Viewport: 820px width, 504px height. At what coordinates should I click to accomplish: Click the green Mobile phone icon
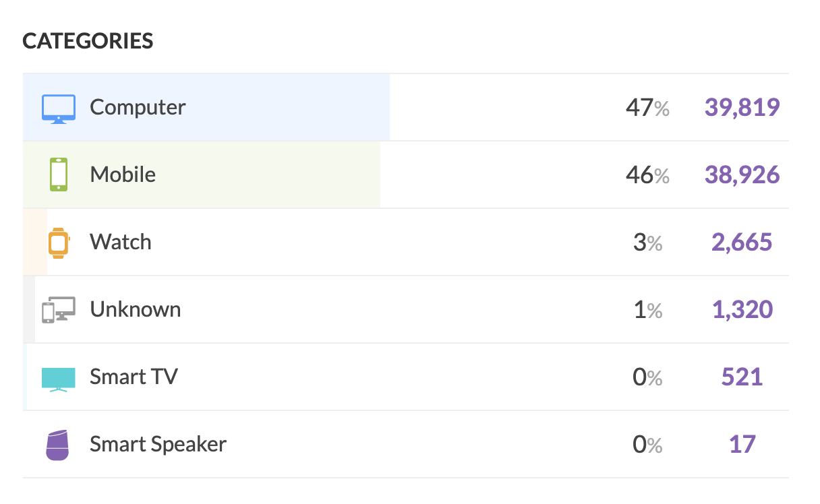point(59,175)
